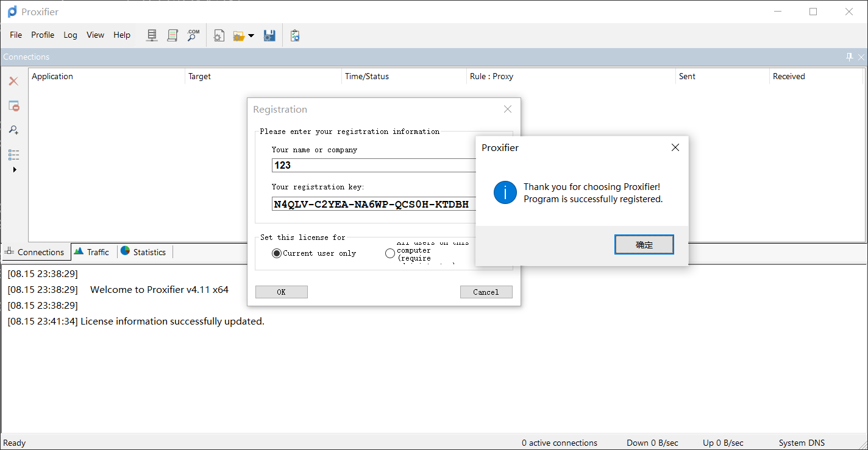The width and height of the screenshot is (868, 450).
Task: Expand the sidebar overflow arrow
Action: click(x=15, y=170)
